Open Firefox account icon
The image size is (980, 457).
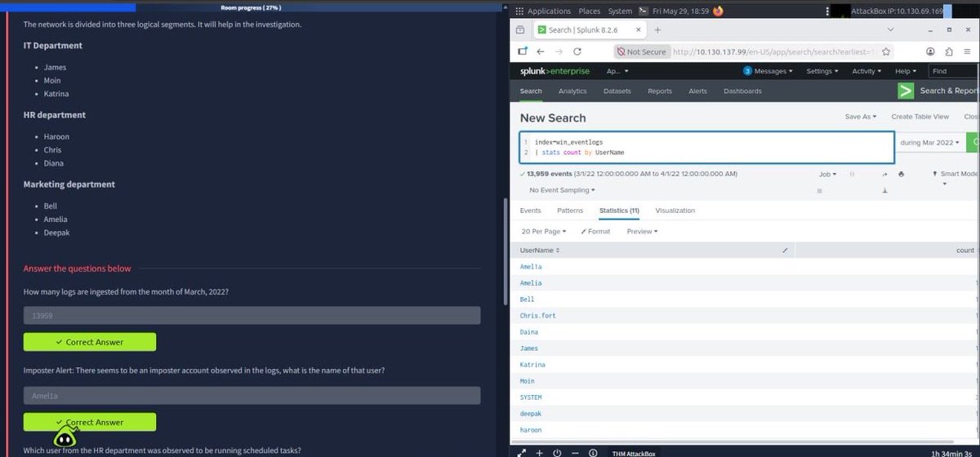click(x=931, y=51)
